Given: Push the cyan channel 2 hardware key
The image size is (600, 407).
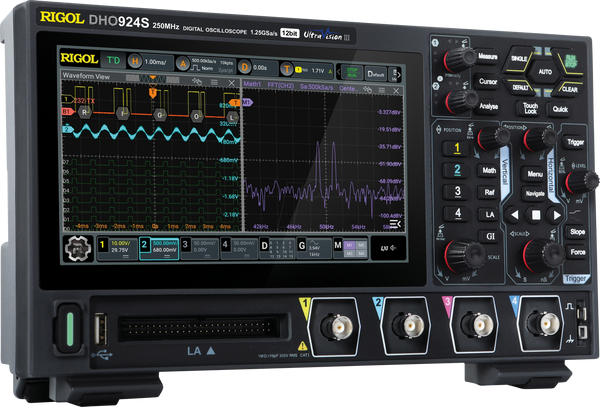Looking at the screenshot, I should pyautogui.click(x=457, y=170).
